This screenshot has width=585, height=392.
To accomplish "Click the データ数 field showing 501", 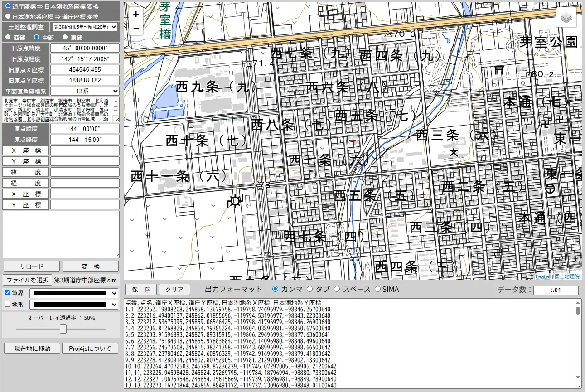I will pos(556,290).
